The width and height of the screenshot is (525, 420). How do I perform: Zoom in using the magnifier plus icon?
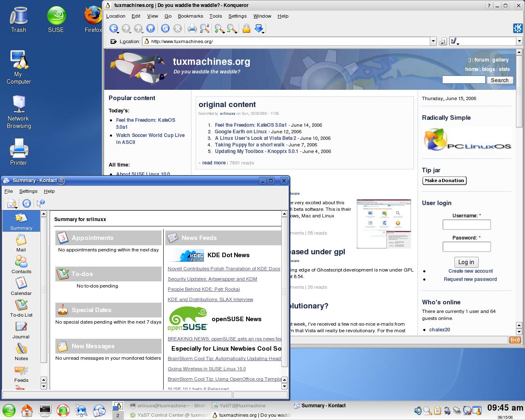coord(219,28)
